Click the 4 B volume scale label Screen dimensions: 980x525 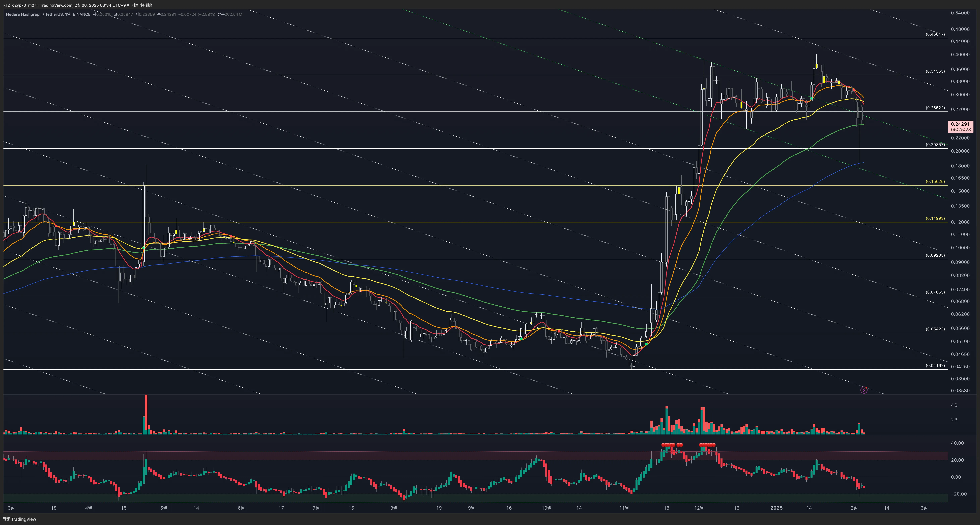[954, 405]
